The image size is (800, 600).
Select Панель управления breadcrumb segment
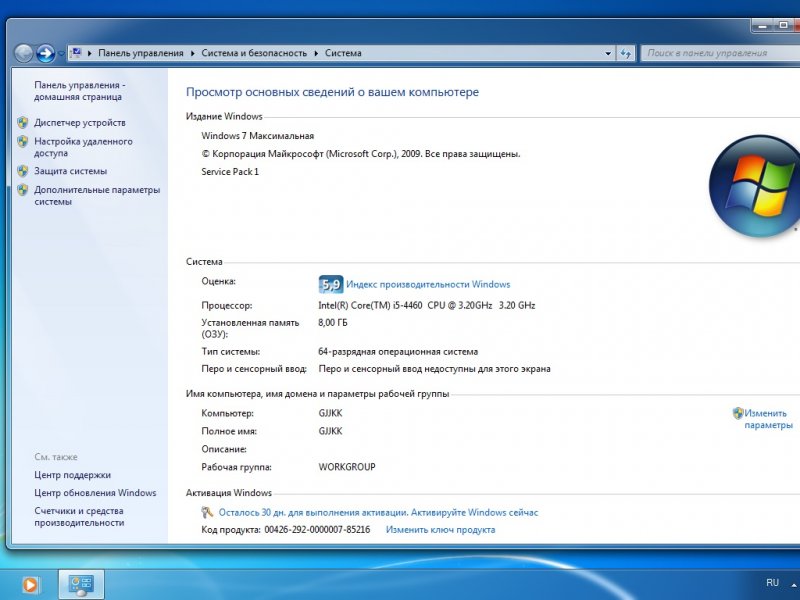(141, 53)
